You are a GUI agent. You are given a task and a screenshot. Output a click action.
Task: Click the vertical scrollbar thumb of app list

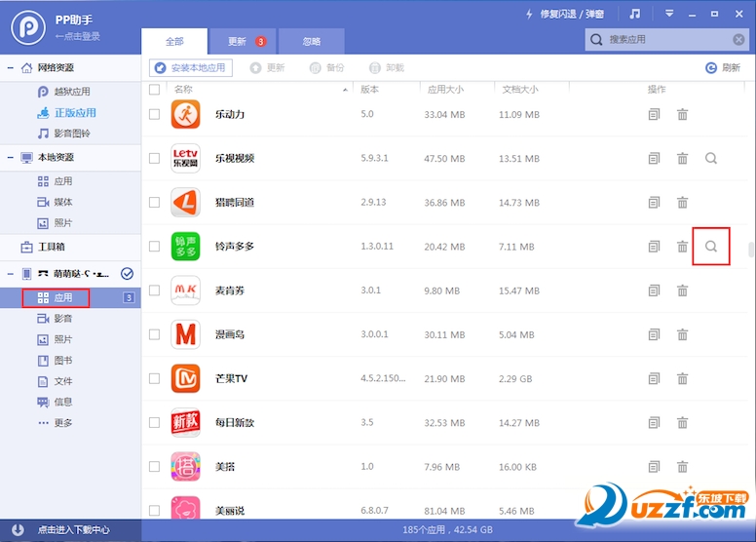point(751,250)
